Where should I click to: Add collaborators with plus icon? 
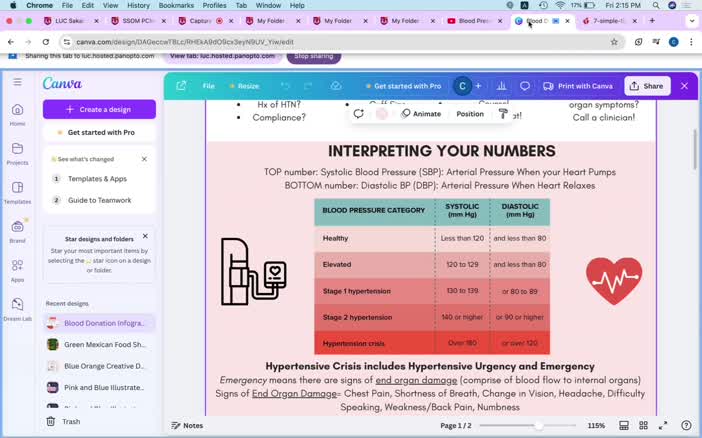(x=478, y=86)
